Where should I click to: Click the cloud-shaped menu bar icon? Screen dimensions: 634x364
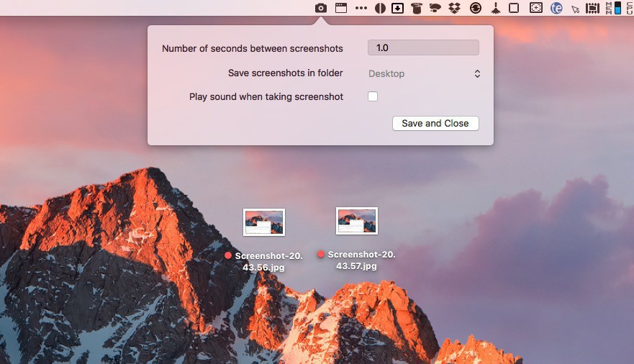tap(435, 8)
